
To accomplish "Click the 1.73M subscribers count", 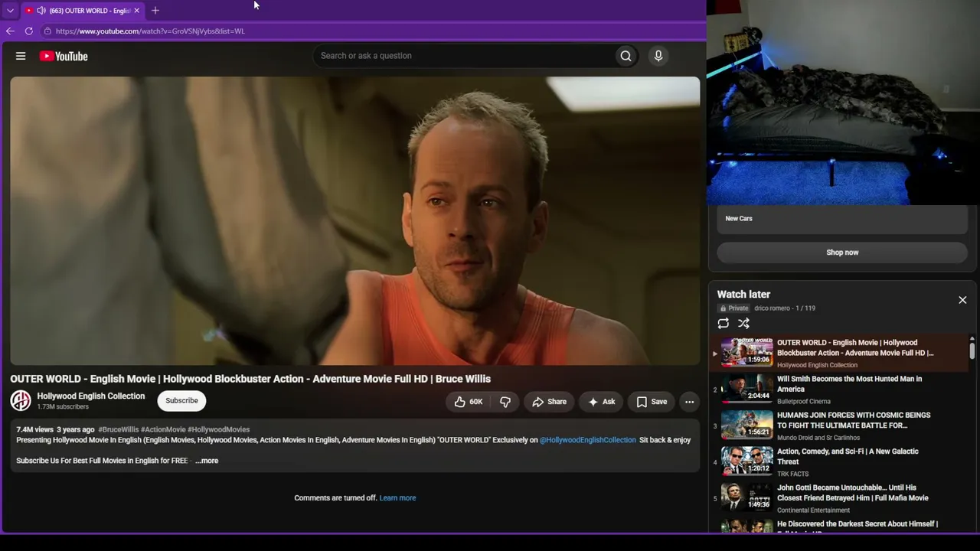I will pos(63,407).
